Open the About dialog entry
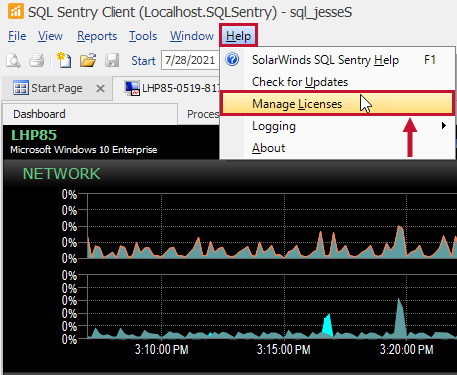457x375 pixels. [337, 148]
